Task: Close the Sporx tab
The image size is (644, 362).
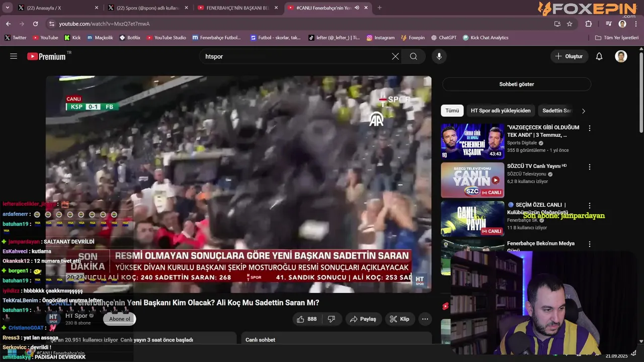Action: [x=186, y=8]
